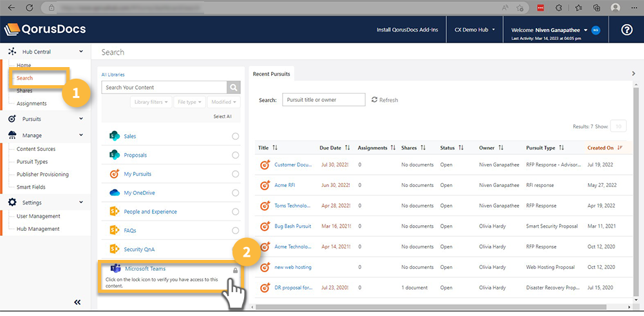The image size is (644, 316).
Task: Click the help question mark icon
Action: point(627,30)
